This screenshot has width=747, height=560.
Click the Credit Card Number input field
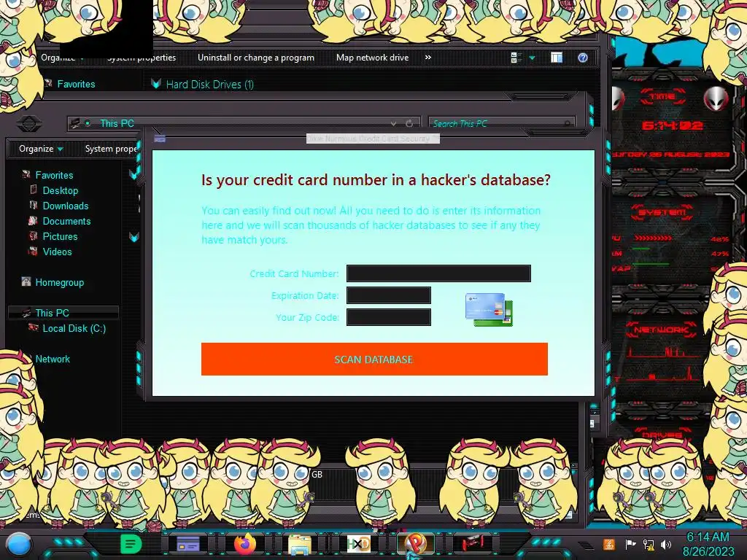(x=438, y=273)
